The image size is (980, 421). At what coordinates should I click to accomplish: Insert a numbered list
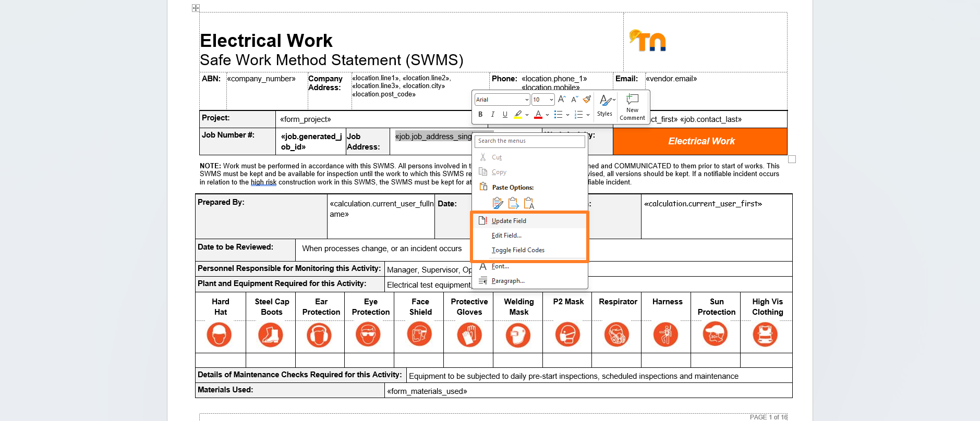578,114
